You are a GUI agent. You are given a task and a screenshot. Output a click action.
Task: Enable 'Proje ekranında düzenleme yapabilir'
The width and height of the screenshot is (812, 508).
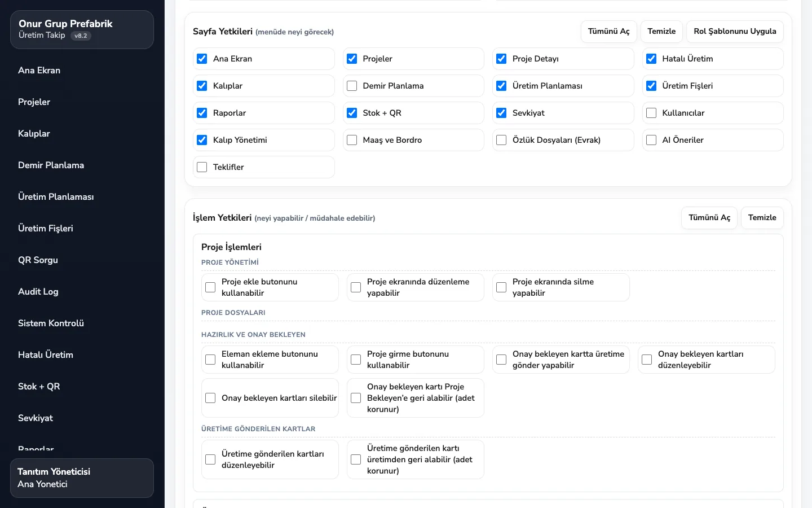click(x=356, y=287)
